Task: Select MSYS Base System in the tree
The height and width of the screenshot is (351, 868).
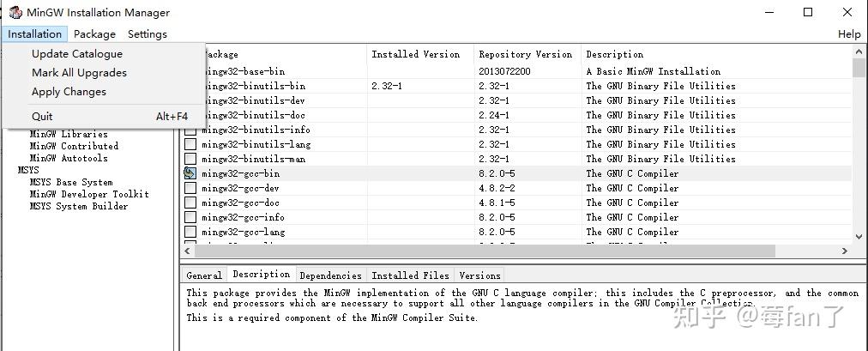Action: coord(71,182)
